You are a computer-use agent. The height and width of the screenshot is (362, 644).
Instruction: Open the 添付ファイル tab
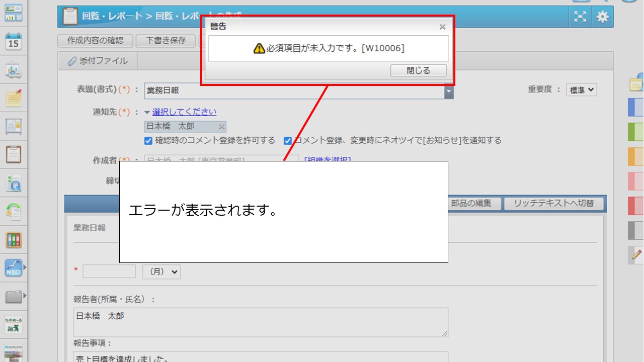(98, 61)
